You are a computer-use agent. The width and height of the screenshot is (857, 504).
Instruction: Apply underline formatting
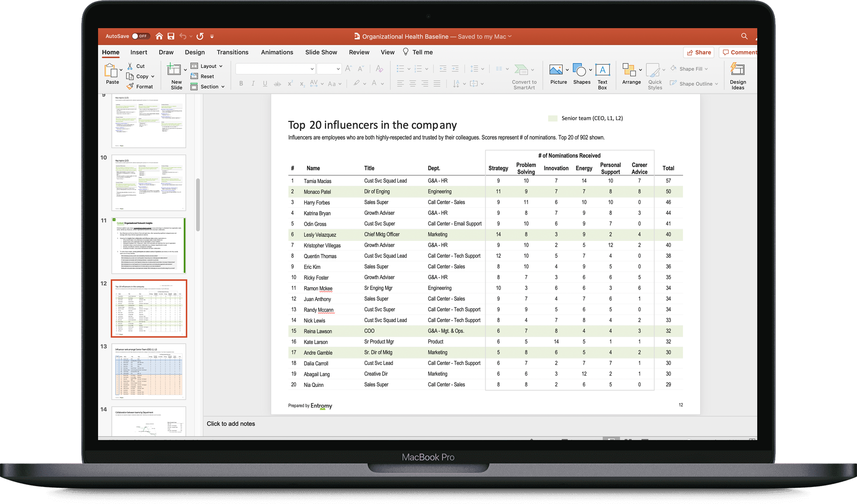point(265,84)
